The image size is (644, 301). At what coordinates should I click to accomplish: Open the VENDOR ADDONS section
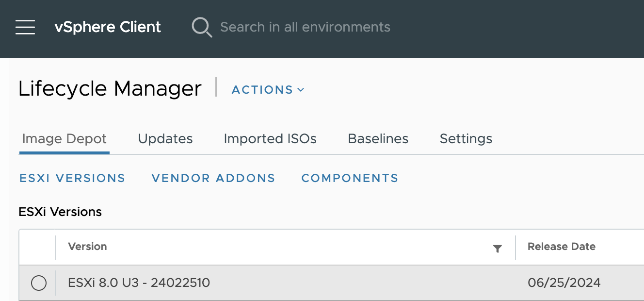pyautogui.click(x=213, y=178)
